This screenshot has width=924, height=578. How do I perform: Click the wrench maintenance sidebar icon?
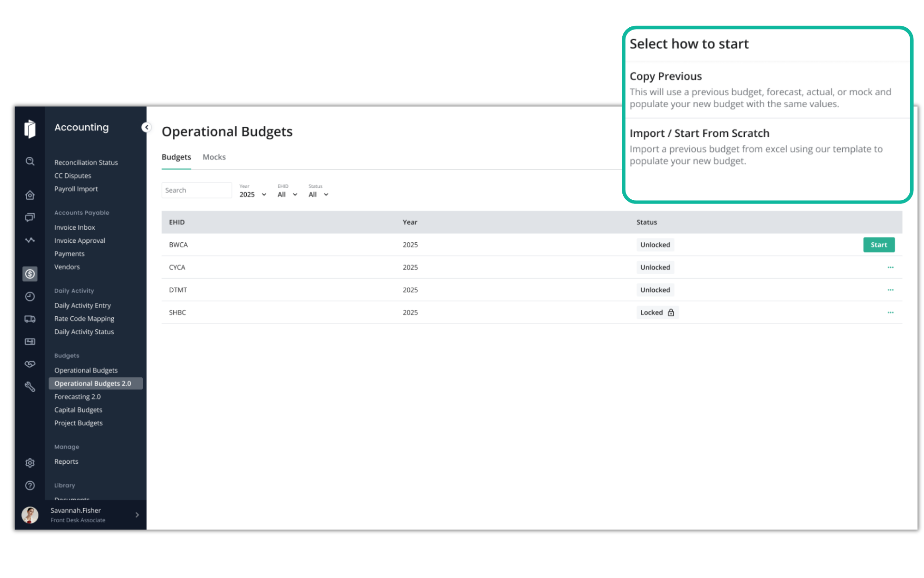tap(30, 387)
